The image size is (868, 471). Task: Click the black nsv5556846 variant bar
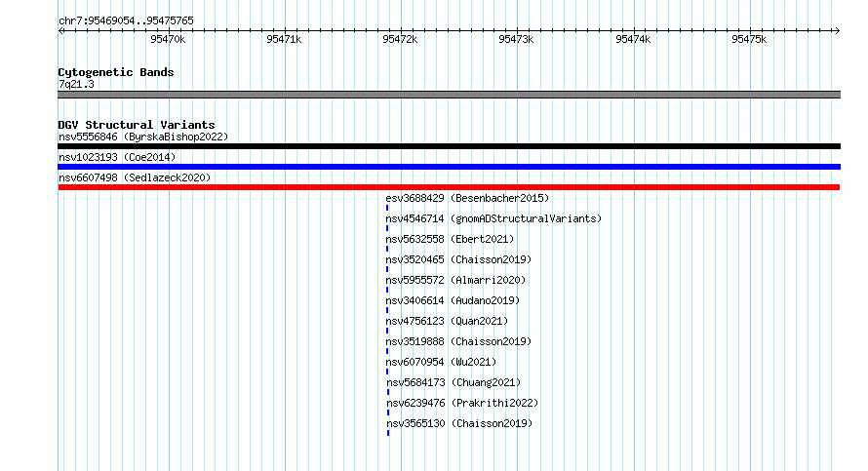(449, 146)
